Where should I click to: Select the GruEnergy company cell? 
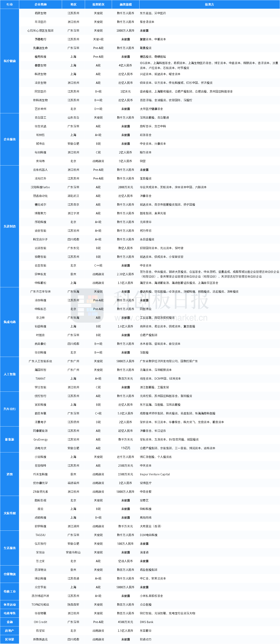pyautogui.click(x=41, y=440)
